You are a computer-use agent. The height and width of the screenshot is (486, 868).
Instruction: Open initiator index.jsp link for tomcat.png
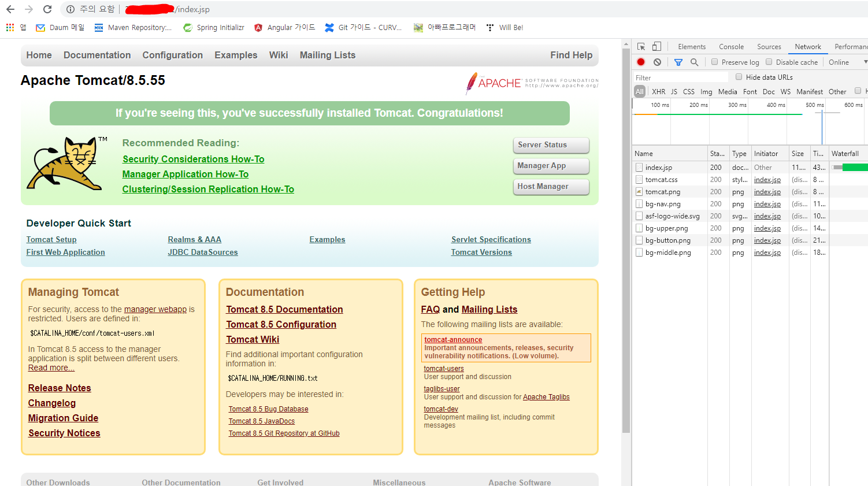tap(767, 192)
